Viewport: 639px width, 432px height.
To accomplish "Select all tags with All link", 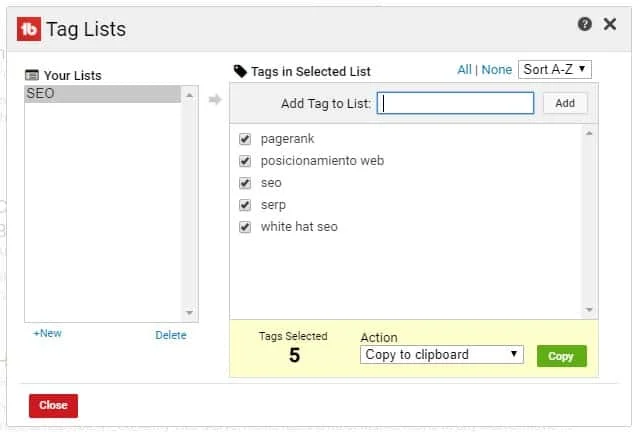I will tap(464, 70).
